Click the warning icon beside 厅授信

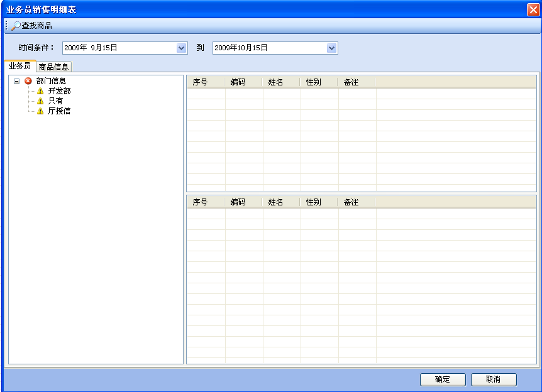40,111
